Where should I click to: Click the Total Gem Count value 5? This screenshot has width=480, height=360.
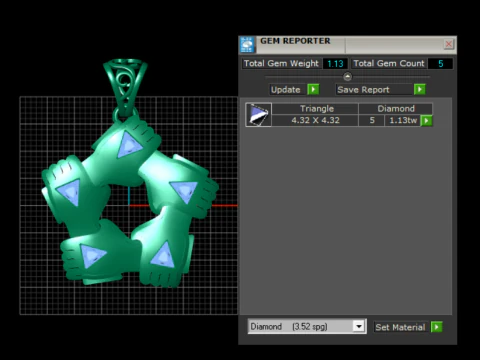(x=440, y=64)
